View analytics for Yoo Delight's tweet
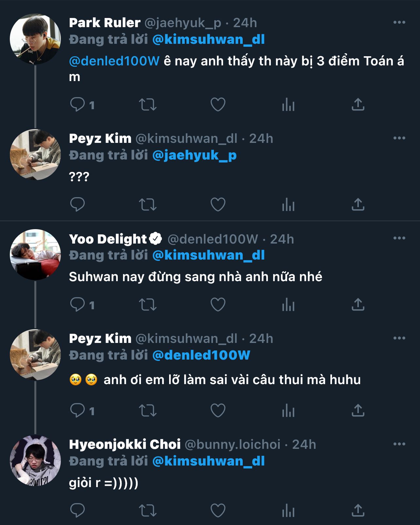The width and height of the screenshot is (420, 525). [x=288, y=305]
